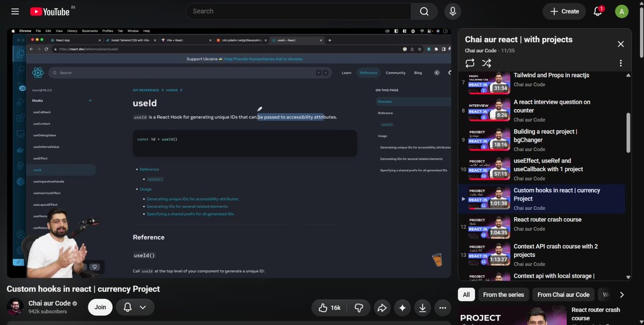Play Context API crash course with 2 projects
644x325 pixels.
(x=541, y=255)
